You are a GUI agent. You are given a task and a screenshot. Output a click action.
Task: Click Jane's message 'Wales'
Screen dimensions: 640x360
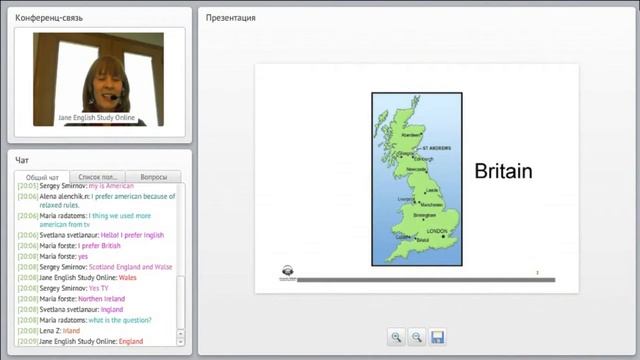[127, 278]
